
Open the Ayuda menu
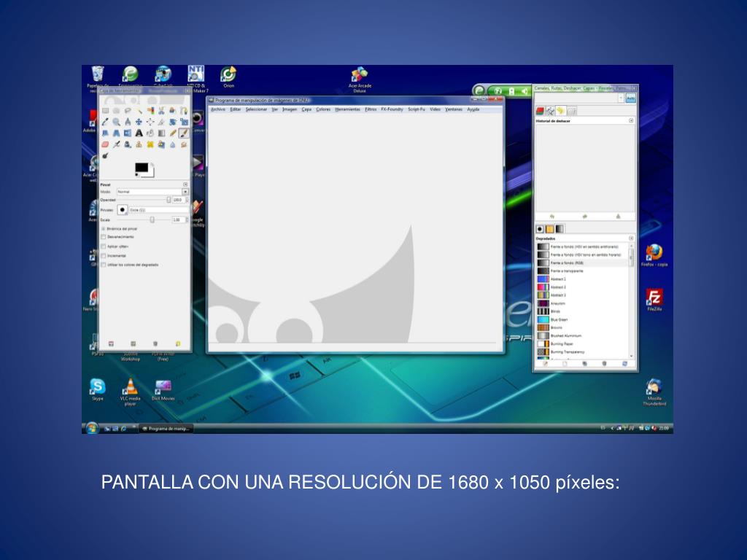click(x=473, y=109)
